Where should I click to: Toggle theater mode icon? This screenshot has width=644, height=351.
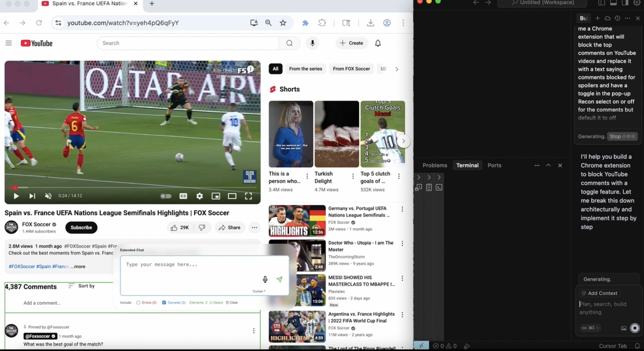[232, 196]
